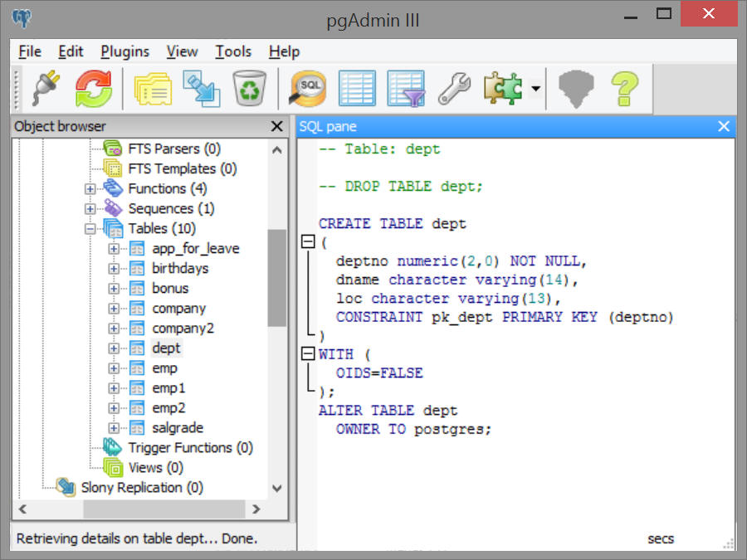This screenshot has width=747, height=560.
Task: Open filtered rows view icon
Action: 406,88
